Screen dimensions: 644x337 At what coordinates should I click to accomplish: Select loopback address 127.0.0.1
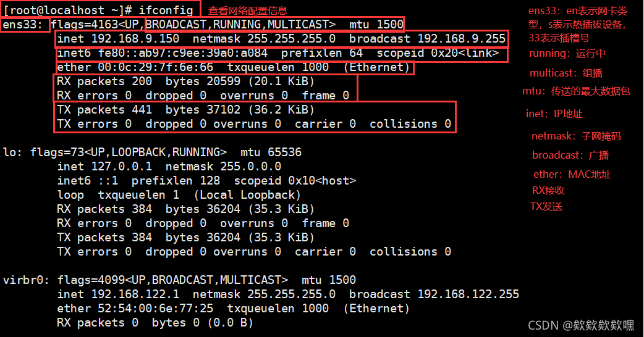click(122, 167)
